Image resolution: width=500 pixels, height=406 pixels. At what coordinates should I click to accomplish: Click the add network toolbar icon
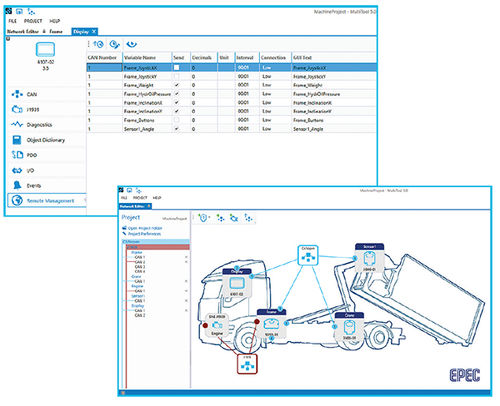pyautogui.click(x=220, y=218)
